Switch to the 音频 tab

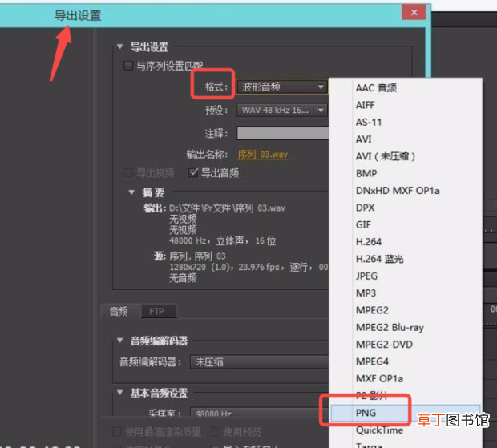119,312
